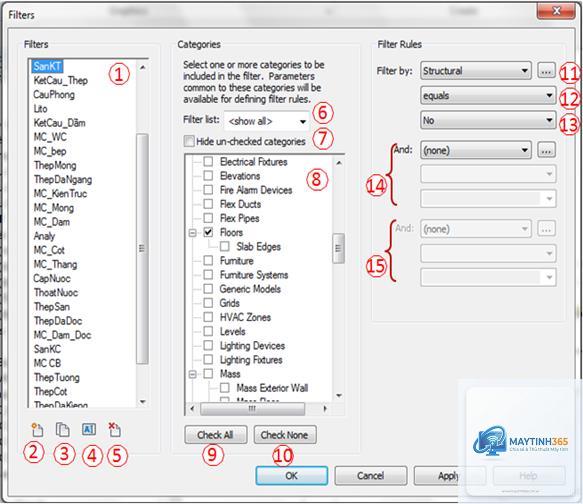Open the Filter list show all dropdown
Image resolution: width=583 pixels, height=504 pixels.
click(x=267, y=121)
